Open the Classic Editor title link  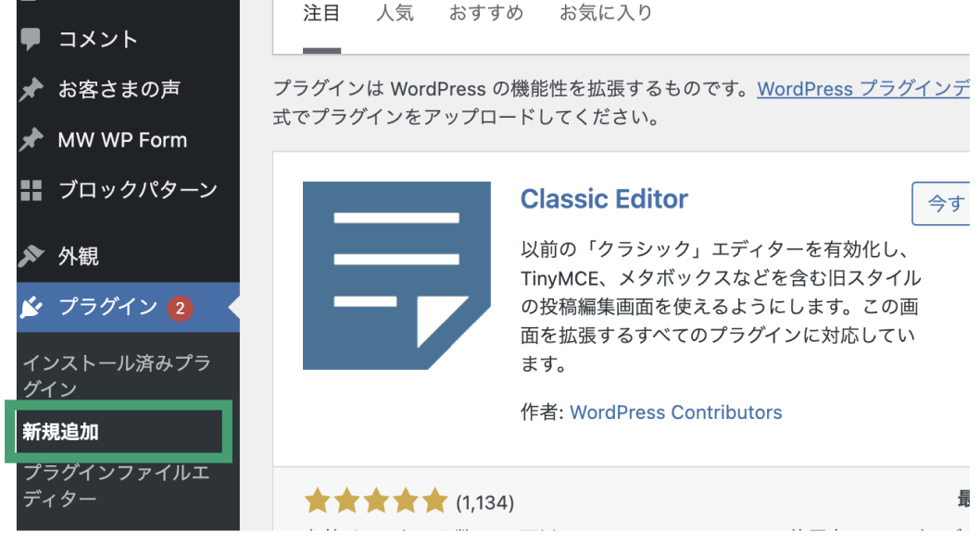pyautogui.click(x=604, y=198)
